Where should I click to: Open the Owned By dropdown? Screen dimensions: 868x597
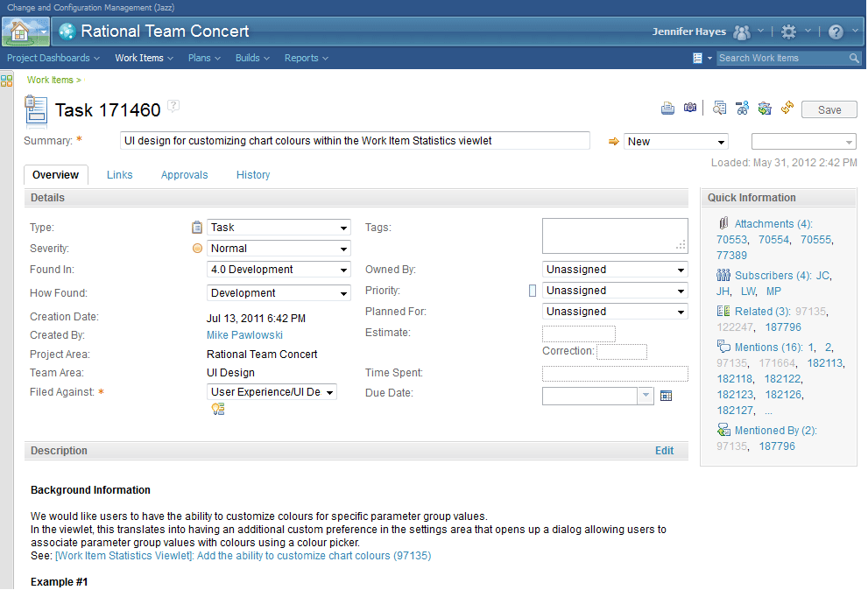tap(615, 270)
